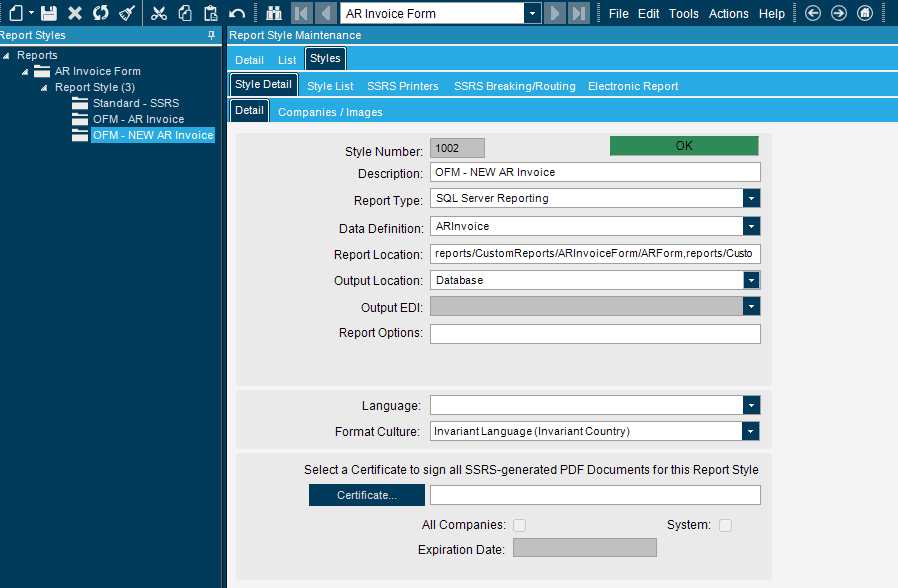
Task: Select the Detail sub-tab under Style Detail
Action: click(x=249, y=111)
